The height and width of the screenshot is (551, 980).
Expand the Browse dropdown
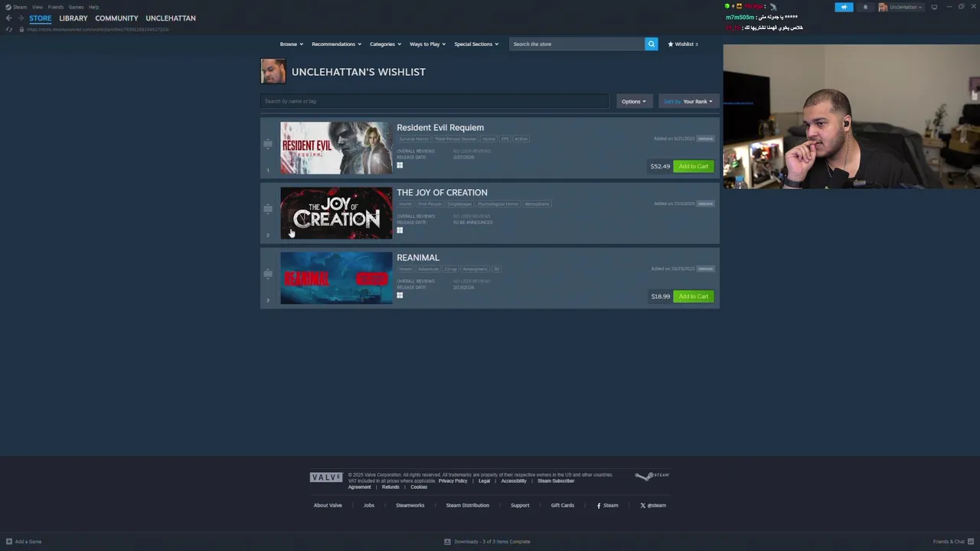[x=292, y=44]
